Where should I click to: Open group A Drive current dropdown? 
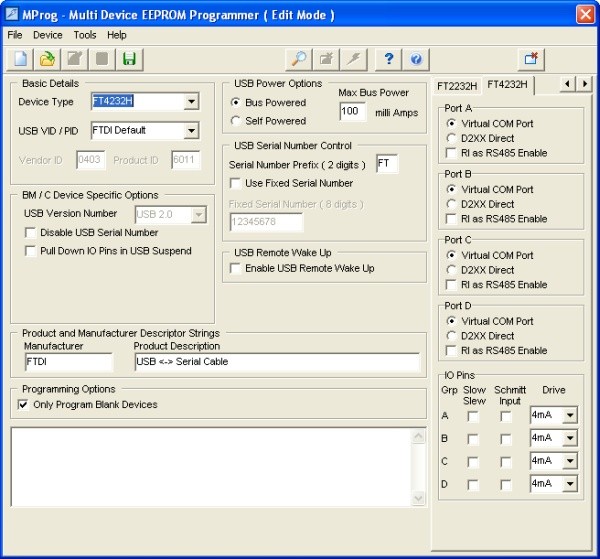coord(570,415)
